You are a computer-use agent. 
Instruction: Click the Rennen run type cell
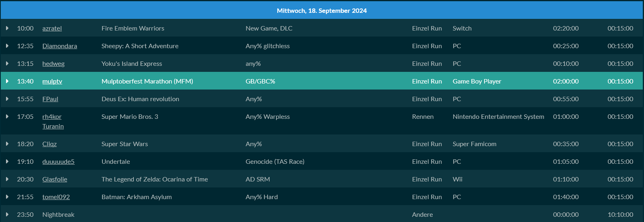[x=423, y=117]
